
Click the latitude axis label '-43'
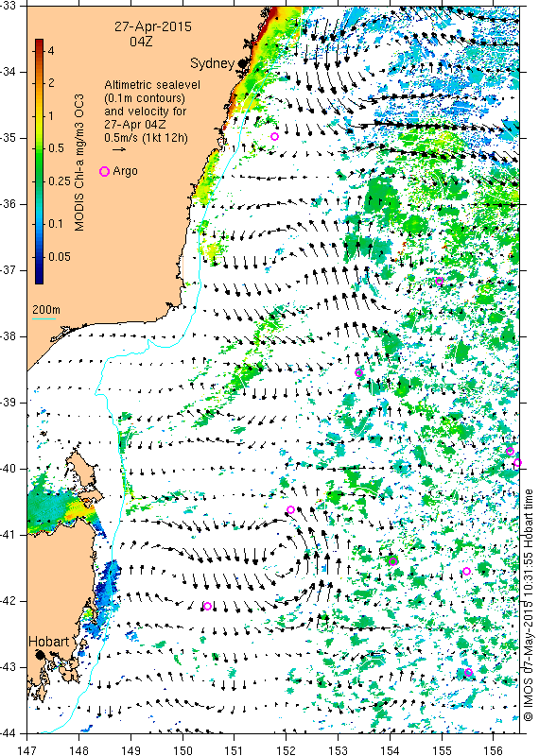(9, 667)
